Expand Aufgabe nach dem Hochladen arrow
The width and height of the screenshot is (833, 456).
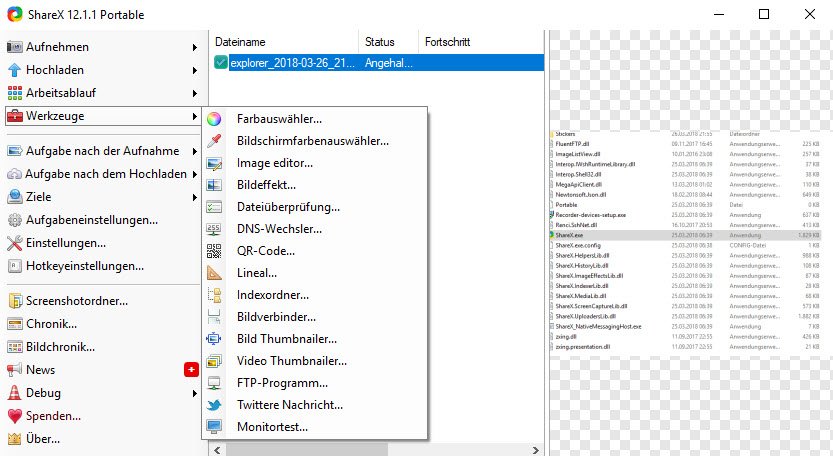(195, 174)
